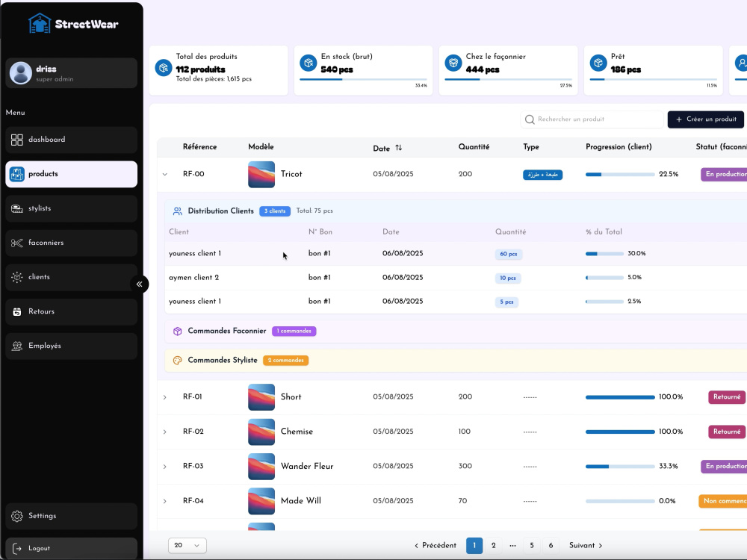747x560 pixels.
Task: Go to the Précédent page
Action: [436, 546]
